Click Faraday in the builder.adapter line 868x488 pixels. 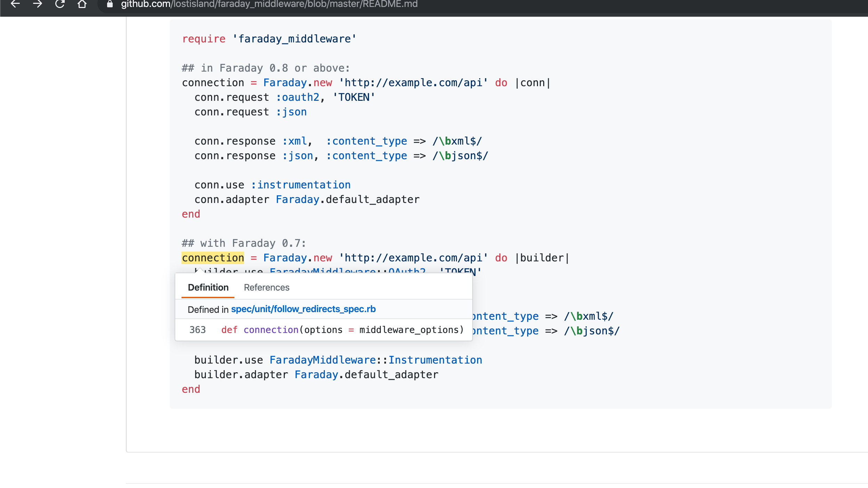316,375
